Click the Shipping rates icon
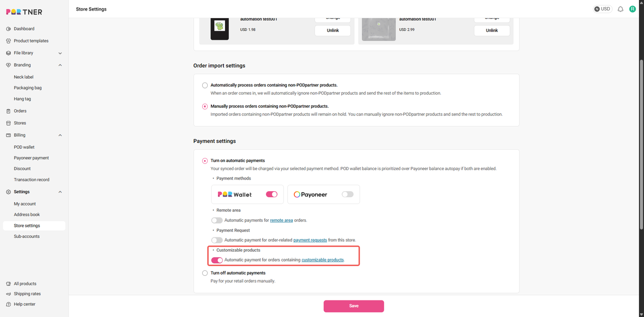This screenshot has height=317, width=644. pyautogui.click(x=9, y=294)
